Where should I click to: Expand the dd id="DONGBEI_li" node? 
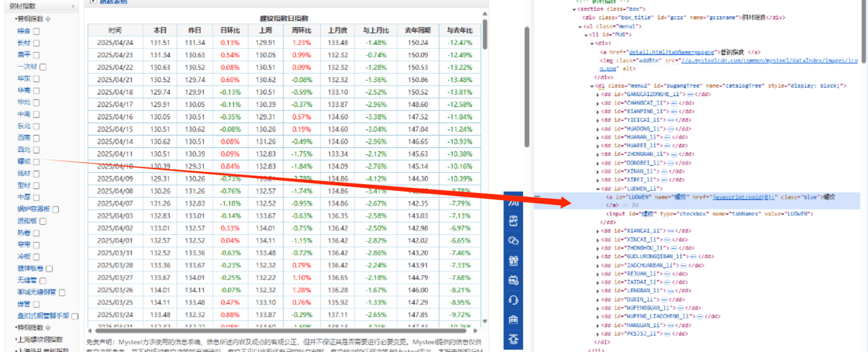pyautogui.click(x=597, y=163)
